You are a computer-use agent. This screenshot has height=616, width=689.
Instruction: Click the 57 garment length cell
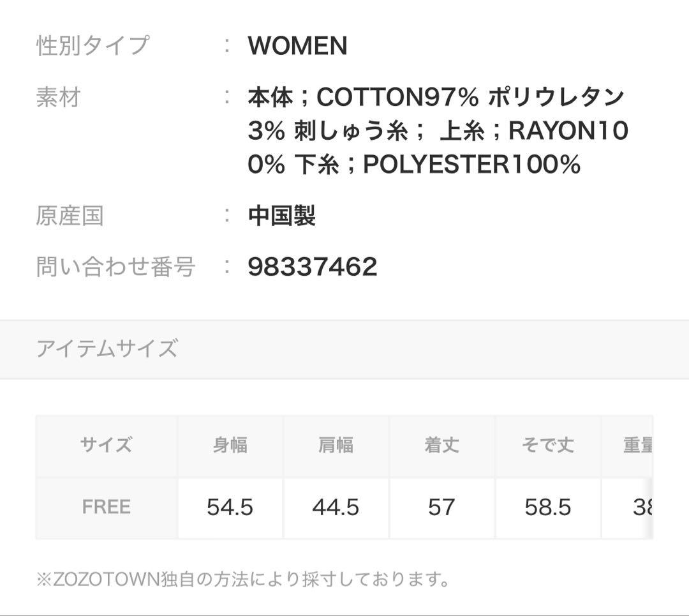pyautogui.click(x=442, y=507)
